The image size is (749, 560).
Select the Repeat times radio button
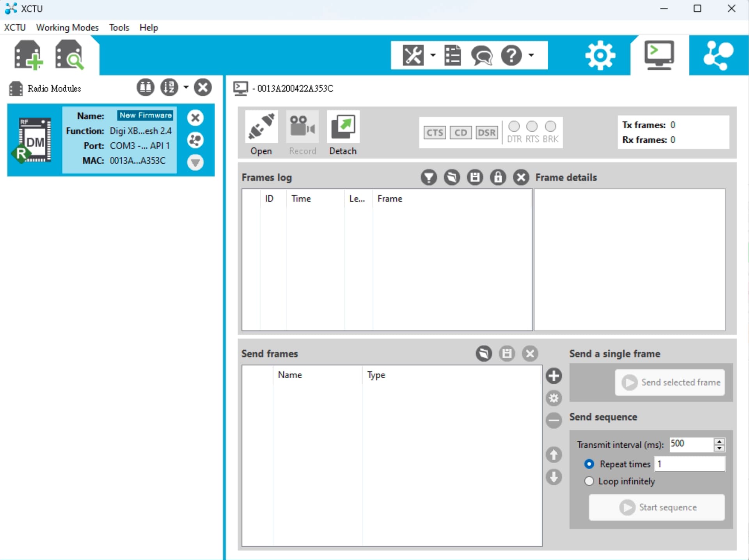[589, 464]
